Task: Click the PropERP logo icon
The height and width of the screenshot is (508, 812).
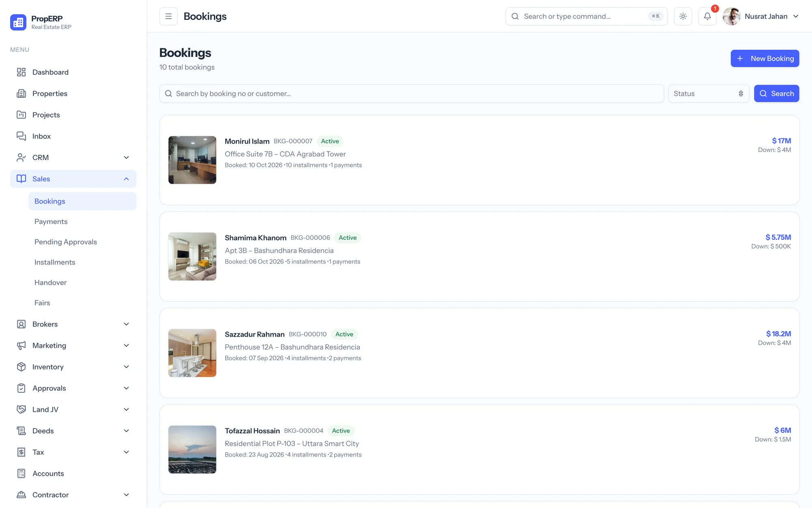Action: 18,22
